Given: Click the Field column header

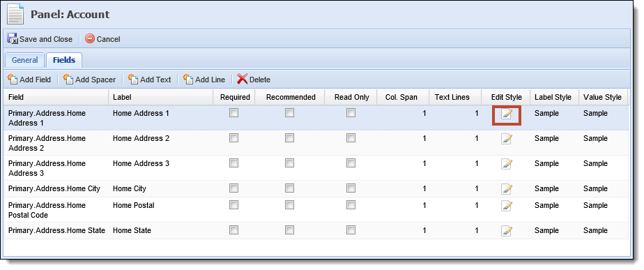Looking at the screenshot, I should pos(56,97).
